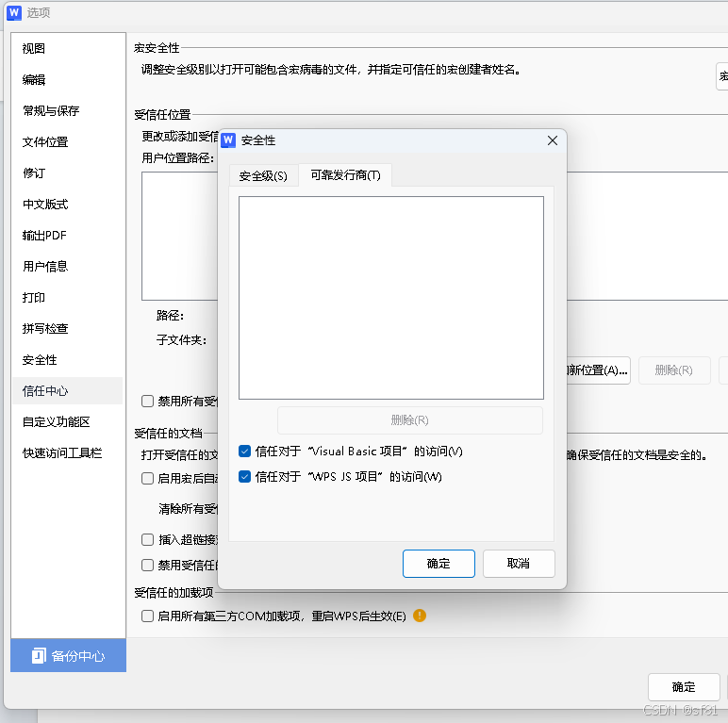728x723 pixels.
Task: Click 确定 in the 安全性 dialog
Action: (438, 564)
